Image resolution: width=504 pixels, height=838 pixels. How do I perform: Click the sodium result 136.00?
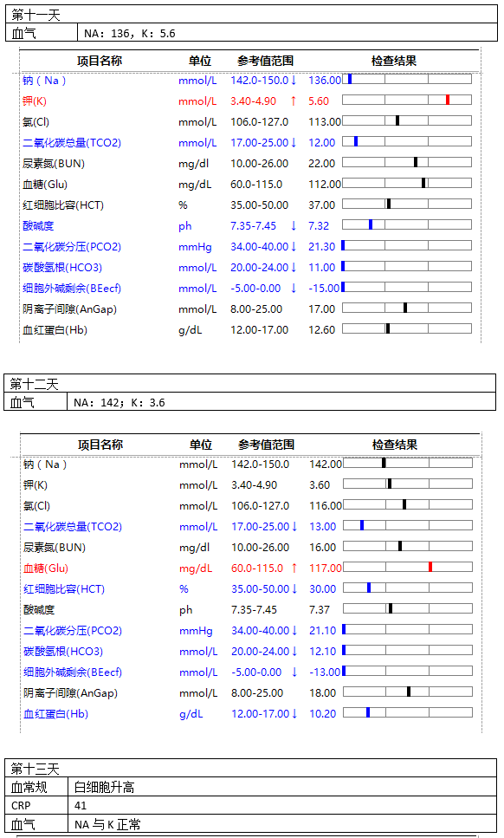(325, 81)
